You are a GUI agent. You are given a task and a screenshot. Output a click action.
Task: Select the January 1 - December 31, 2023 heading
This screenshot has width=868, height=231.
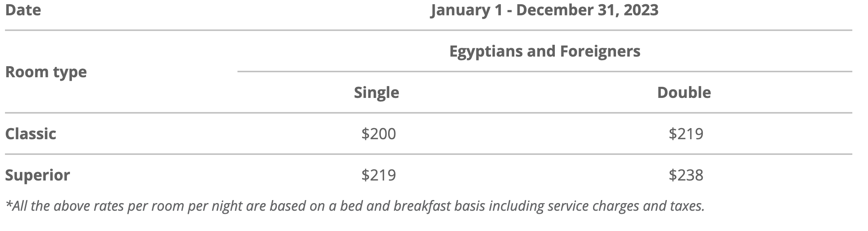(544, 10)
